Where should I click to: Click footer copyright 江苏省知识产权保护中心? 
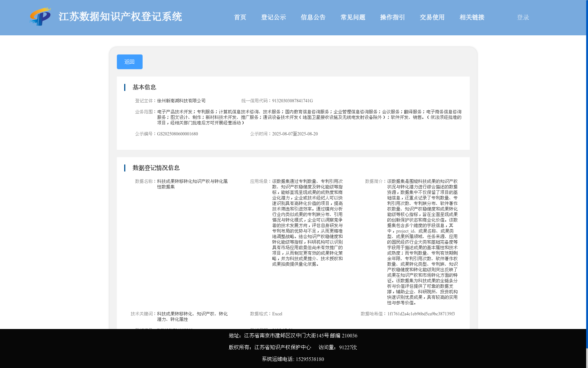(270, 347)
